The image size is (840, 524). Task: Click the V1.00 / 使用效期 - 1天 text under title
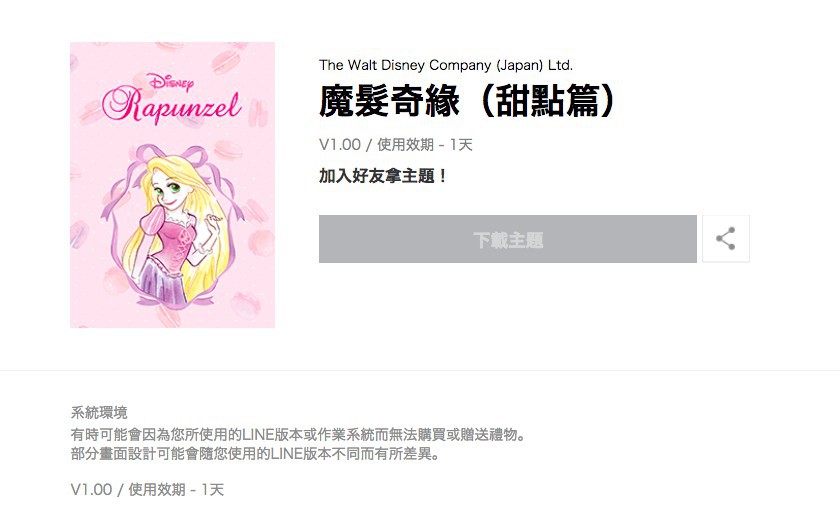pos(395,145)
